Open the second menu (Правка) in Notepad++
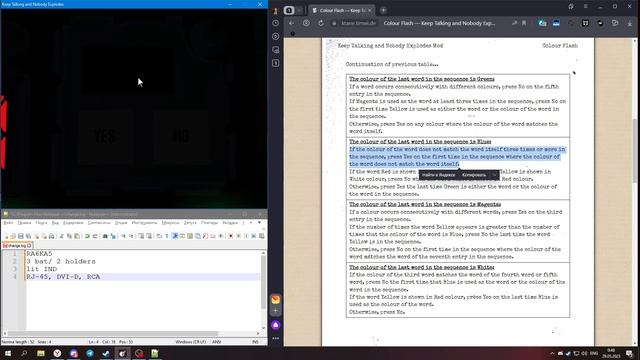 [24, 223]
